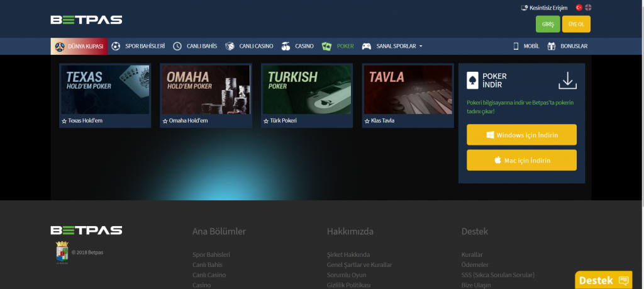Viewport: 644px width, 289px height.
Task: Click the cherry icon beside Casino
Action: click(286, 46)
